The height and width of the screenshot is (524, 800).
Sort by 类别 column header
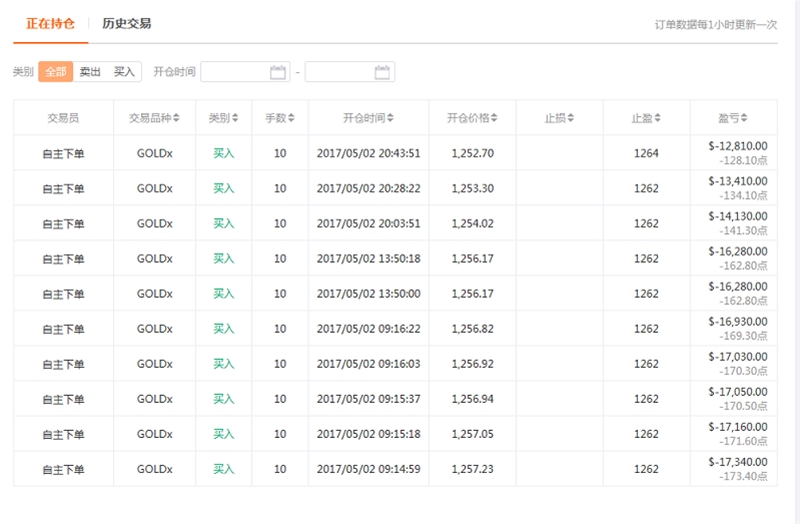223,118
